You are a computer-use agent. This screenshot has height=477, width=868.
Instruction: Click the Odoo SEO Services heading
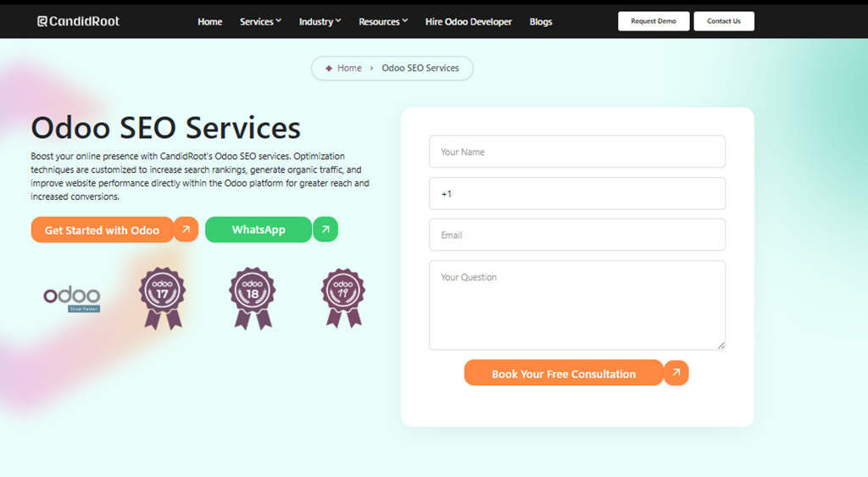pyautogui.click(x=165, y=127)
